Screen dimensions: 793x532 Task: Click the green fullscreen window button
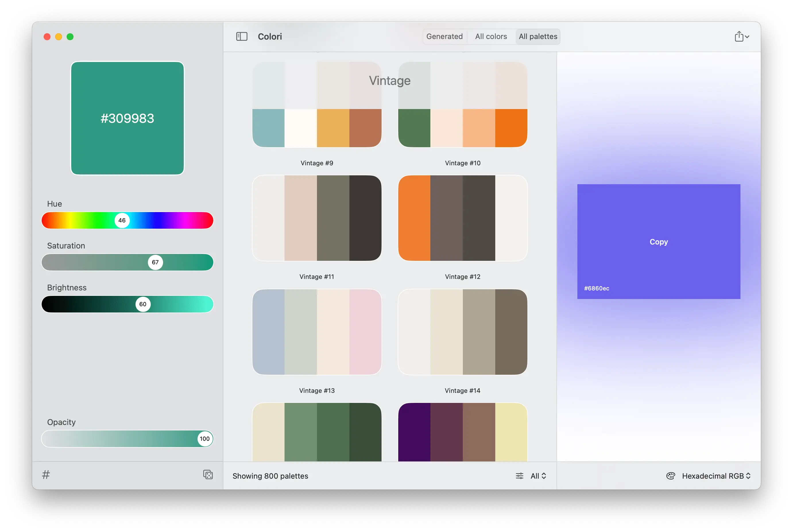click(70, 37)
